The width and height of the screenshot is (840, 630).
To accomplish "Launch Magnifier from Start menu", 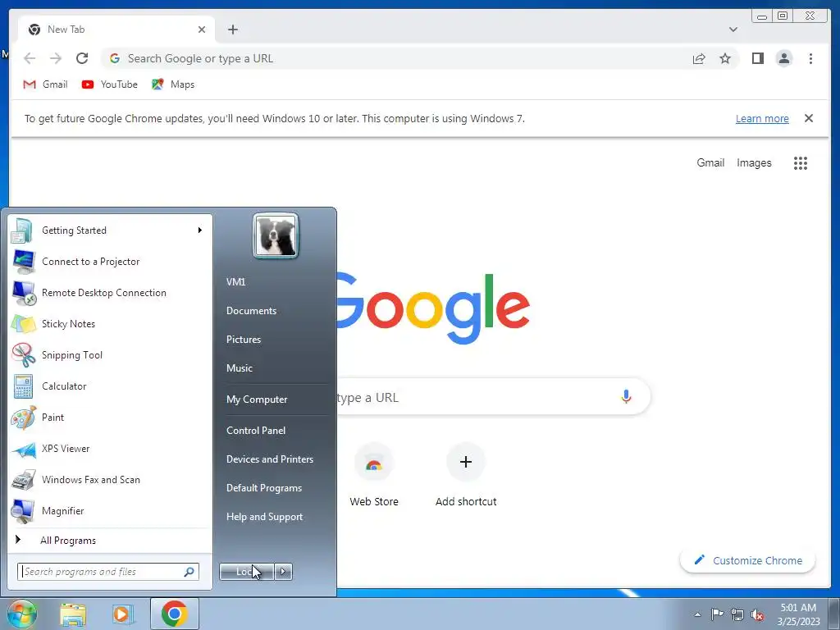I will pyautogui.click(x=110, y=511).
